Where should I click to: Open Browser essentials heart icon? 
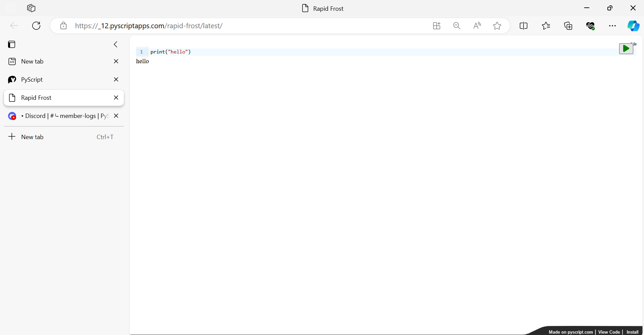coord(590,26)
